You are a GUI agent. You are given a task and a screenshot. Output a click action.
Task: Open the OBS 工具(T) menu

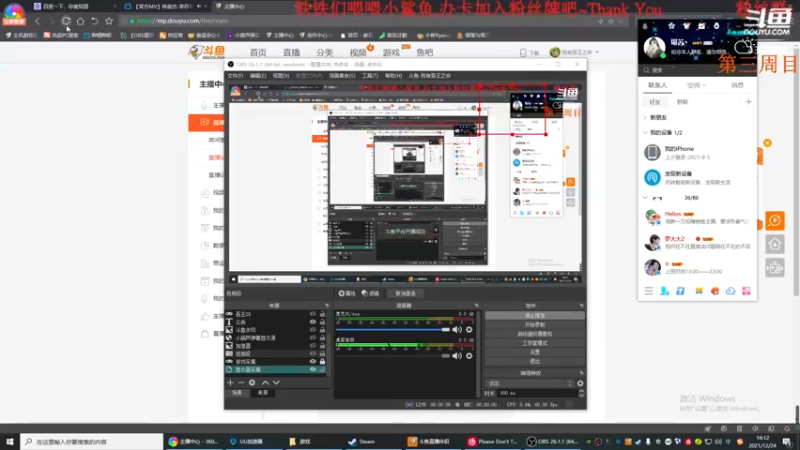[x=370, y=76]
